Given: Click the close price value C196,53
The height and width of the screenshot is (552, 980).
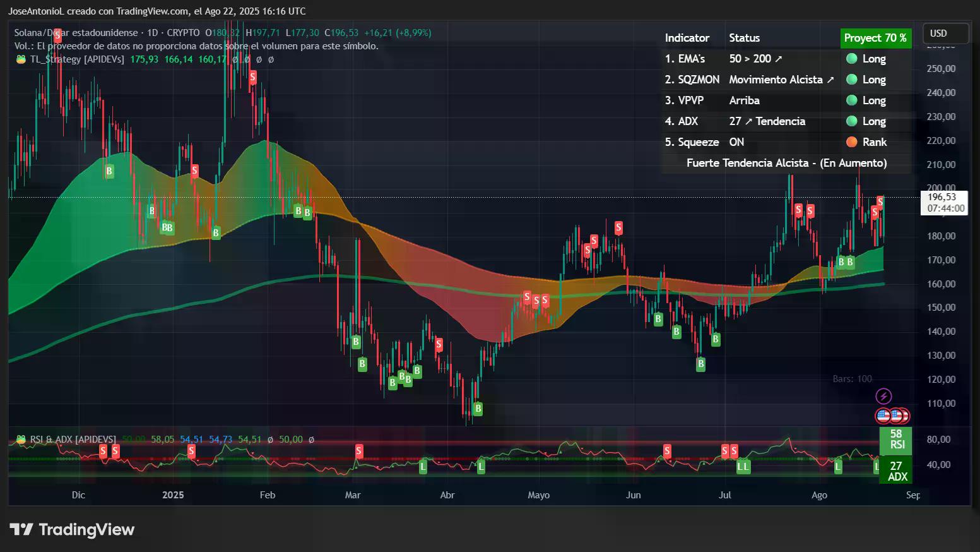Looking at the screenshot, I should pyautogui.click(x=341, y=33).
